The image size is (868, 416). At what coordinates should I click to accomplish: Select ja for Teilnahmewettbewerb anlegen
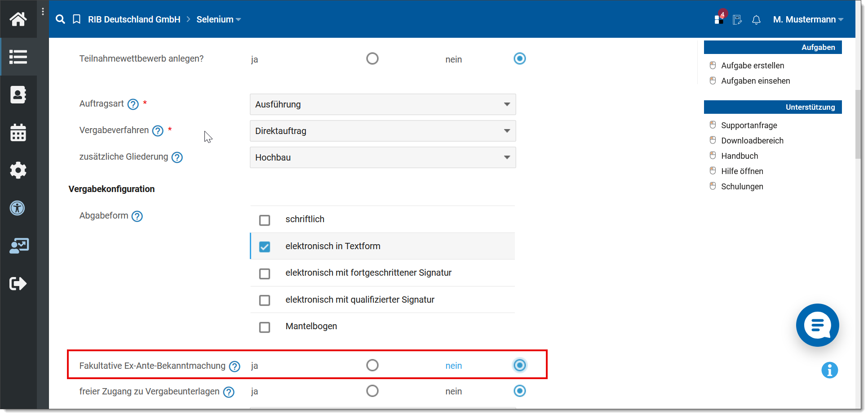pos(372,58)
